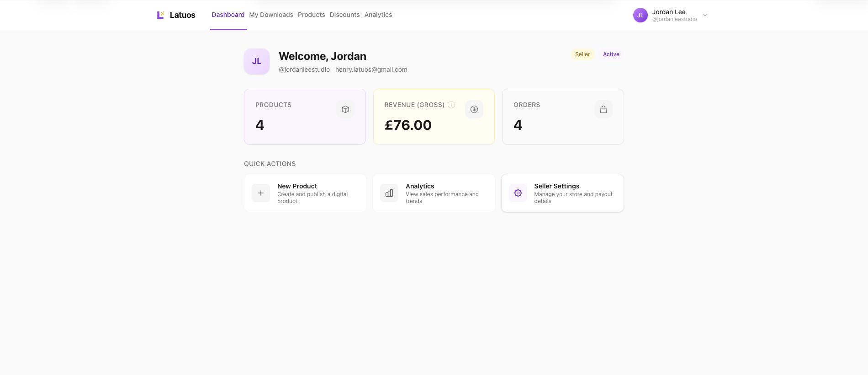
Task: Open the Dashboard tab
Action: (x=228, y=15)
